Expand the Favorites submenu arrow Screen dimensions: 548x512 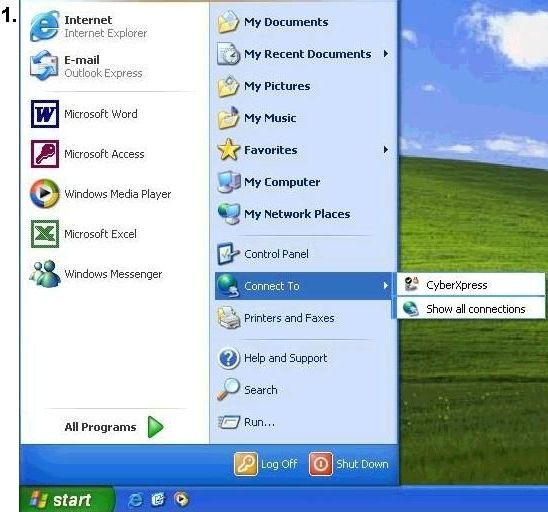point(385,150)
